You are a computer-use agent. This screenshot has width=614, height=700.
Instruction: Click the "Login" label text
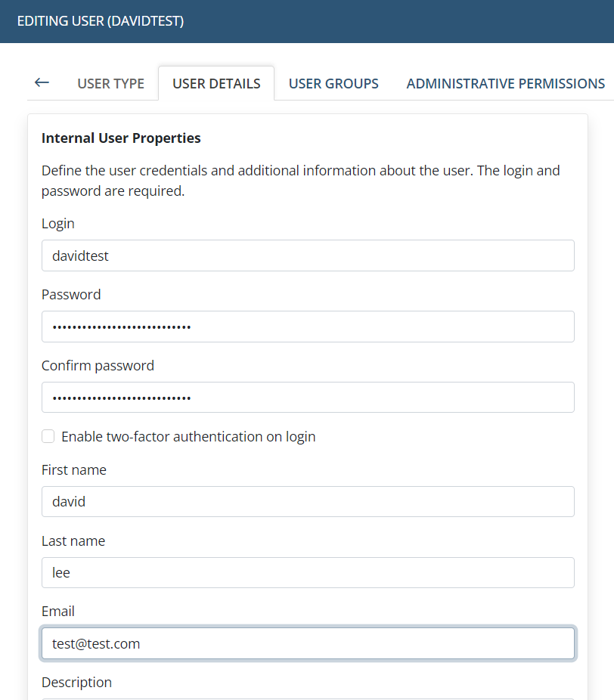tap(58, 224)
